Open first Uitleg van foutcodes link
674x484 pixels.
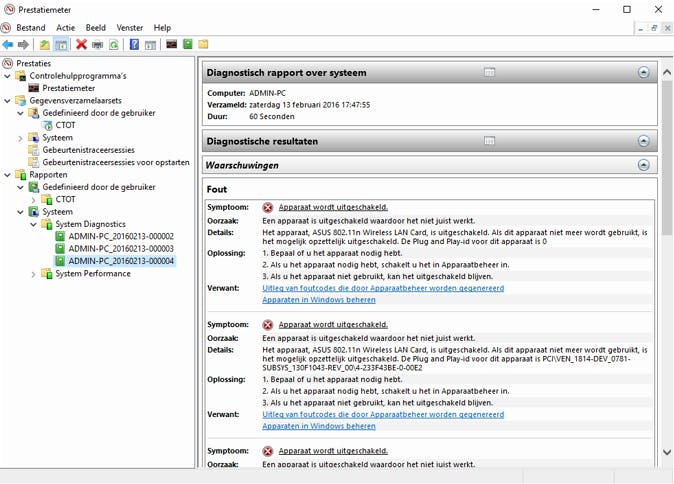(x=383, y=288)
